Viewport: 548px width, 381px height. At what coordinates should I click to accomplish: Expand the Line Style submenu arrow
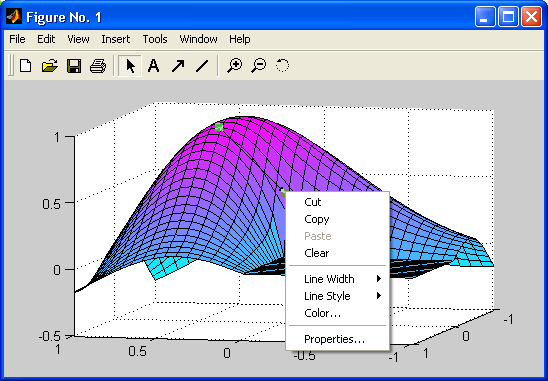[x=379, y=296]
